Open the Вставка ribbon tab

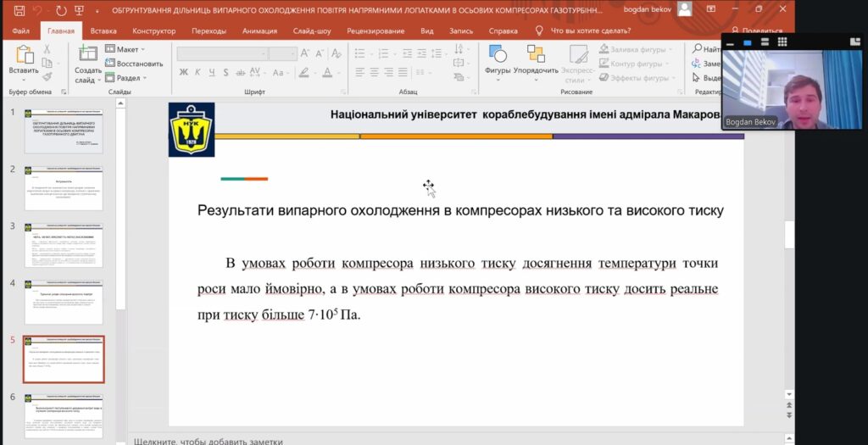(x=103, y=31)
